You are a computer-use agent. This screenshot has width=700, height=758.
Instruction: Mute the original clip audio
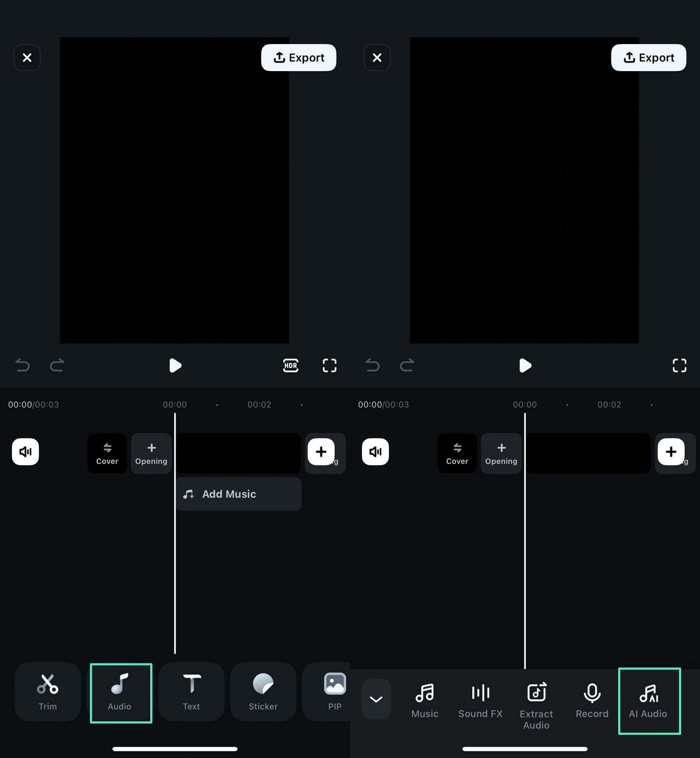click(25, 452)
